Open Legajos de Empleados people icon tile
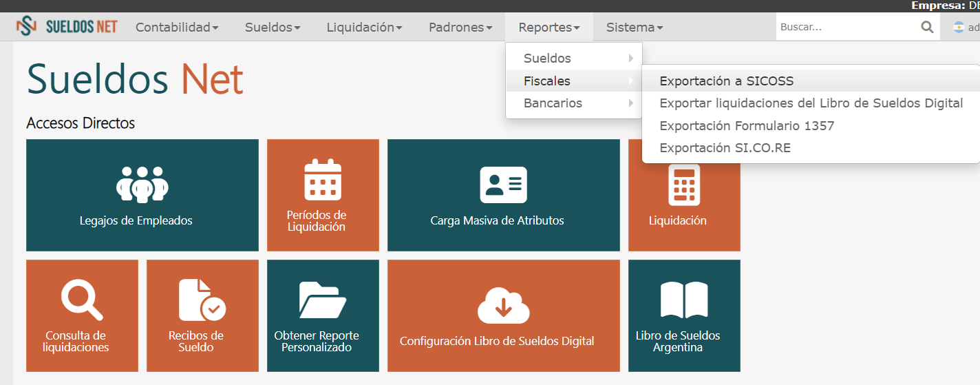980x385 pixels. pyautogui.click(x=142, y=195)
